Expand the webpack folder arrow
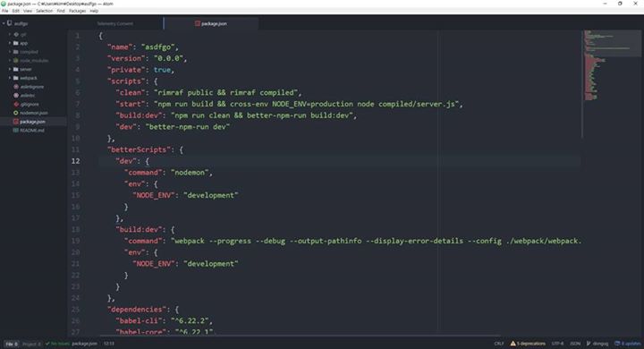This screenshot has height=349, width=644. pyautogui.click(x=10, y=78)
